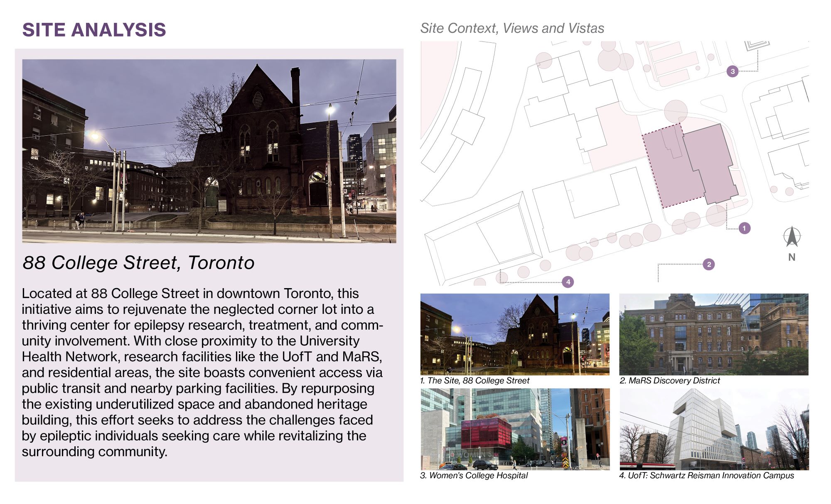The height and width of the screenshot is (504, 831).
Task: Open the Schwartz Reisman Innovation Campus photo
Action: point(713,429)
